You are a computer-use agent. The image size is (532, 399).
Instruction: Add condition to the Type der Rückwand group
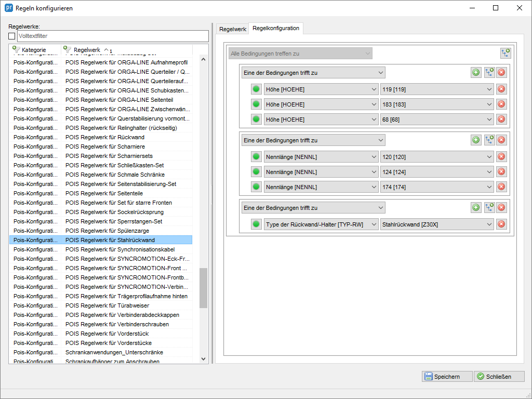click(x=476, y=207)
